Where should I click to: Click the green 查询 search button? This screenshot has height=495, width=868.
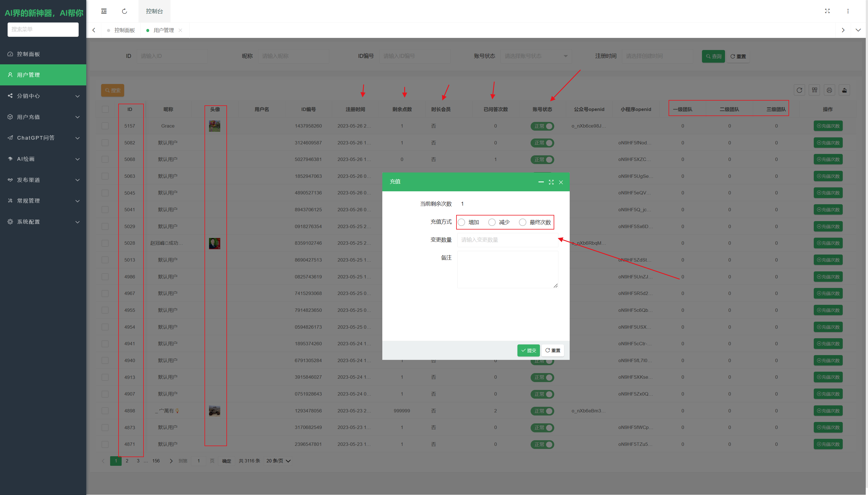point(714,56)
